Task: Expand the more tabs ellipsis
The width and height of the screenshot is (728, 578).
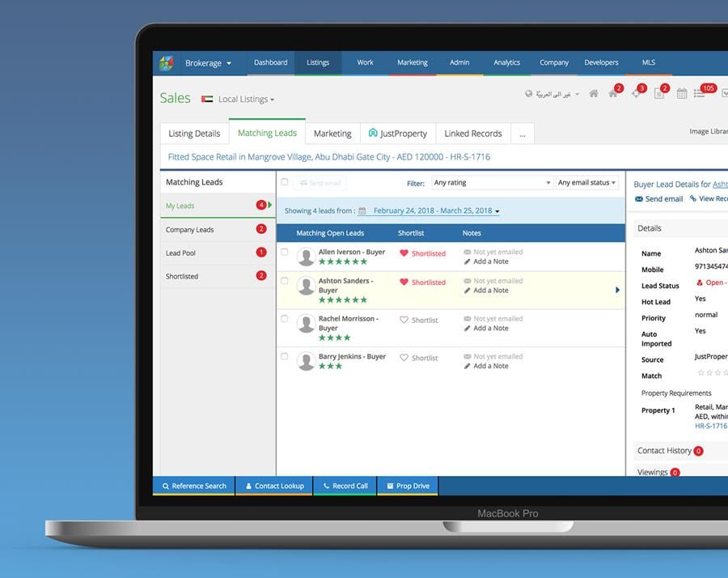Action: coord(523,134)
